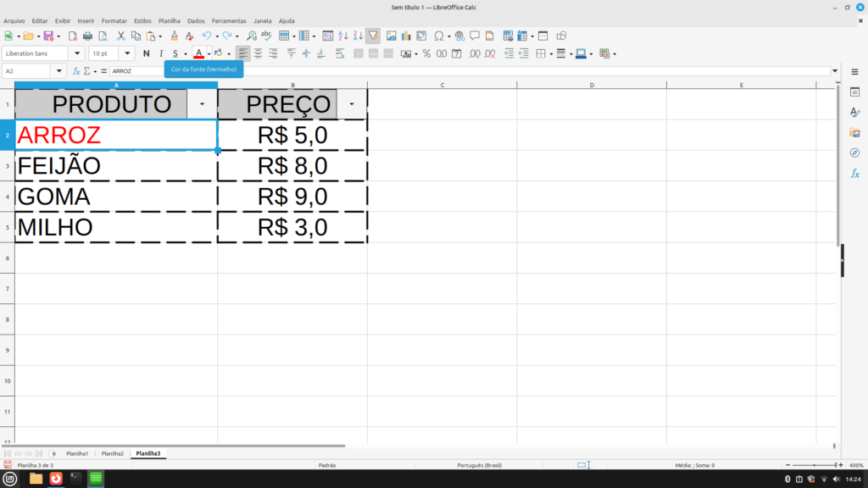Switch to the Planilha1 sheet tab
This screenshot has width=868, height=488.
click(77, 454)
